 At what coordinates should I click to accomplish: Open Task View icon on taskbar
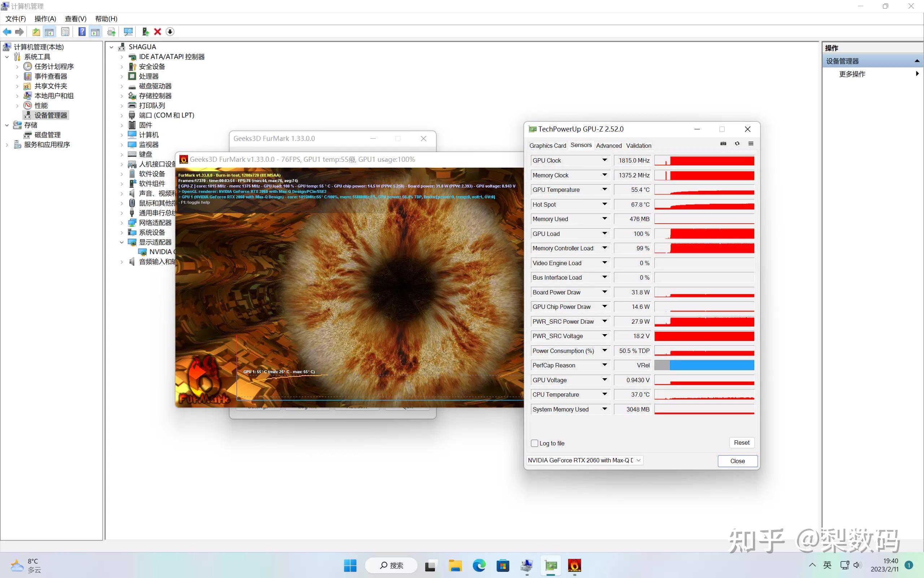[430, 565]
